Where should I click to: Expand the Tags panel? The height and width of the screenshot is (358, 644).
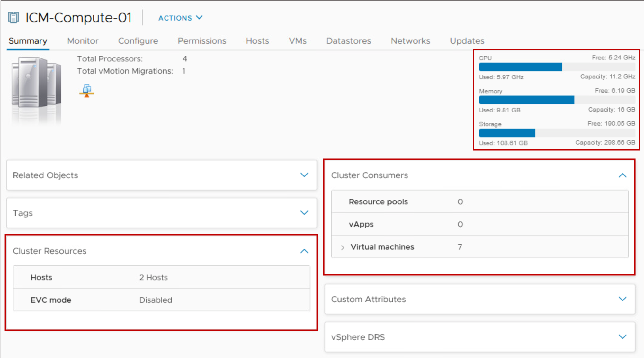point(304,213)
